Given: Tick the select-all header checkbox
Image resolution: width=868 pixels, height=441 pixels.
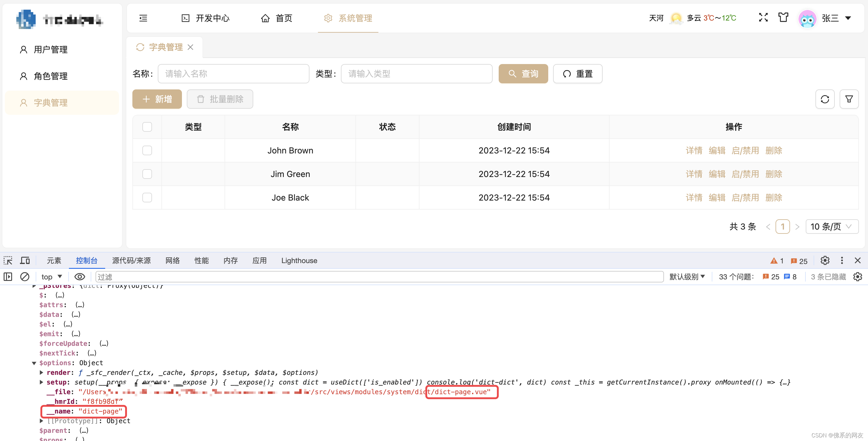Looking at the screenshot, I should pyautogui.click(x=147, y=127).
